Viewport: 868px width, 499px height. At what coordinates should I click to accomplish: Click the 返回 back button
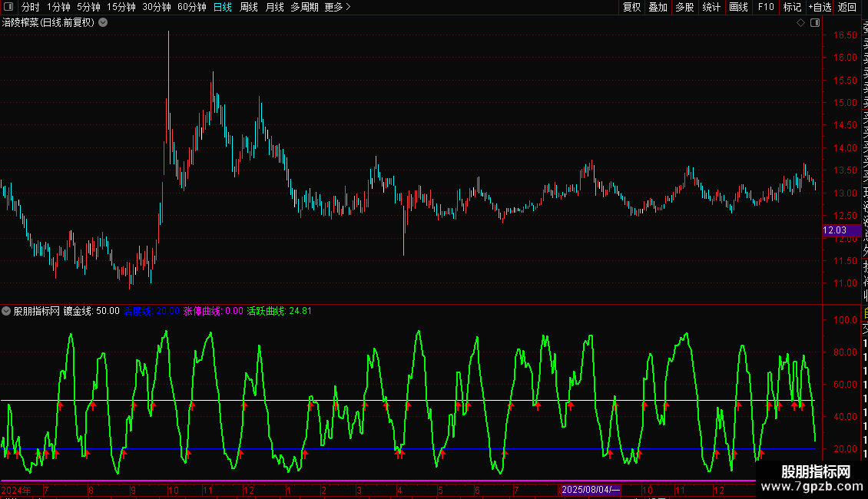click(x=847, y=7)
